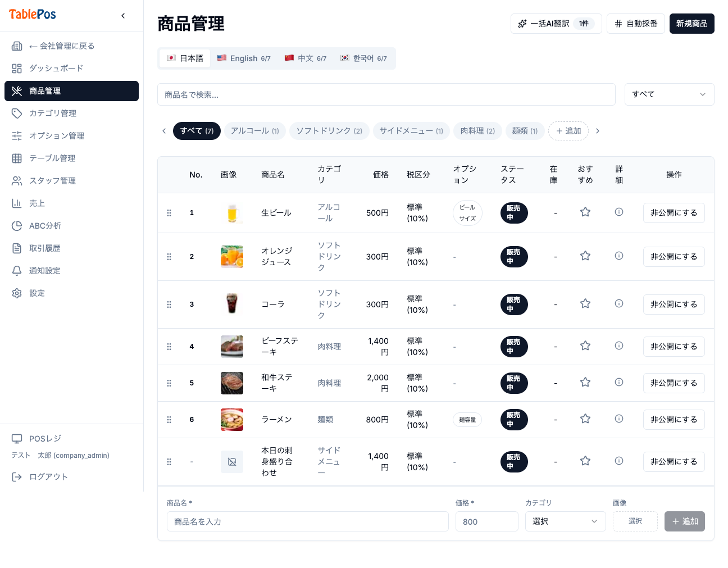Filter by ソフトドリンク category chip
Screen dimensions: 728x568
coord(329,131)
